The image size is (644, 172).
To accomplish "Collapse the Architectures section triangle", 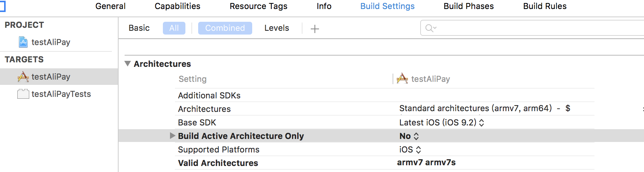I will click(128, 64).
